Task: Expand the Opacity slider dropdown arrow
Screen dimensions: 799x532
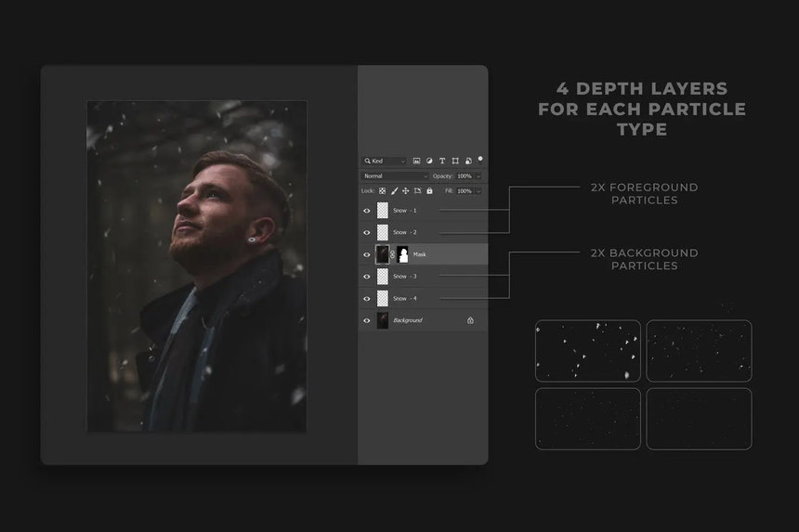Action: [x=478, y=175]
